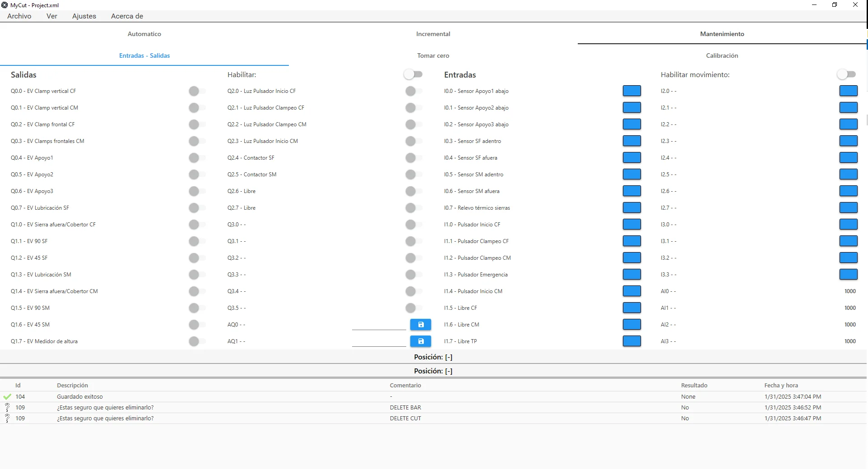This screenshot has height=469, width=868.
Task: Click the save icon for AQ0 output
Action: point(420,325)
